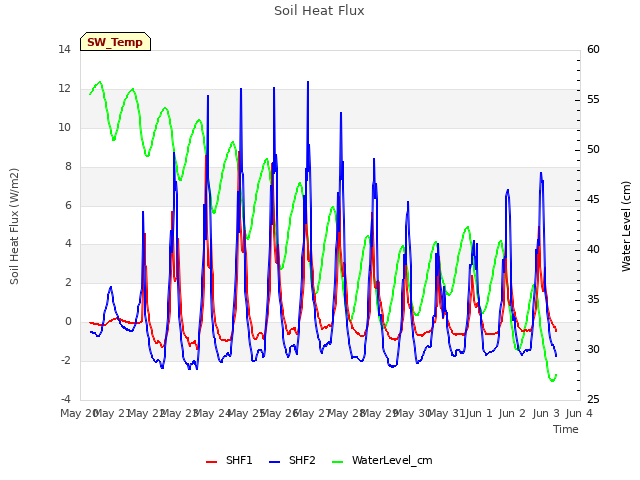Click the left axis value 2
Image resolution: width=640 pixels, height=480 pixels.
click(x=68, y=282)
